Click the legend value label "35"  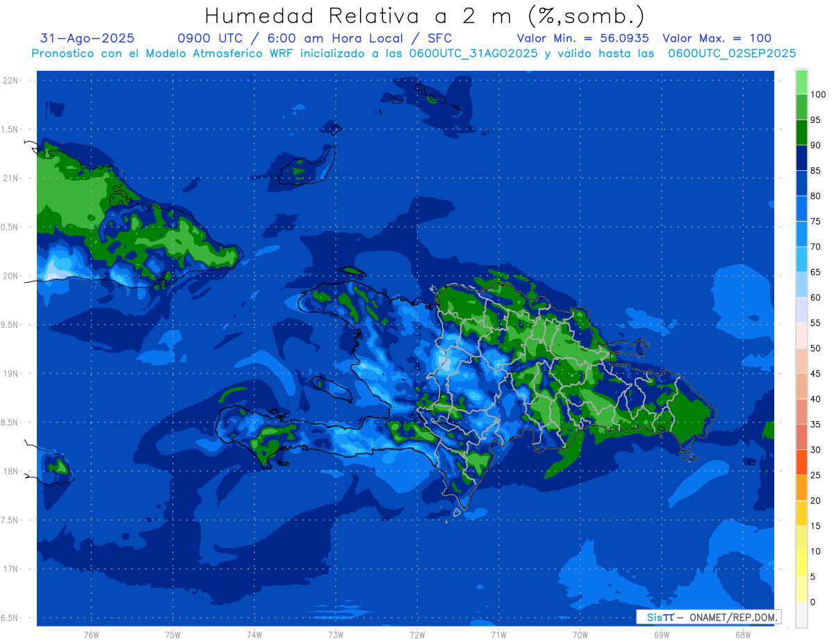[815, 424]
